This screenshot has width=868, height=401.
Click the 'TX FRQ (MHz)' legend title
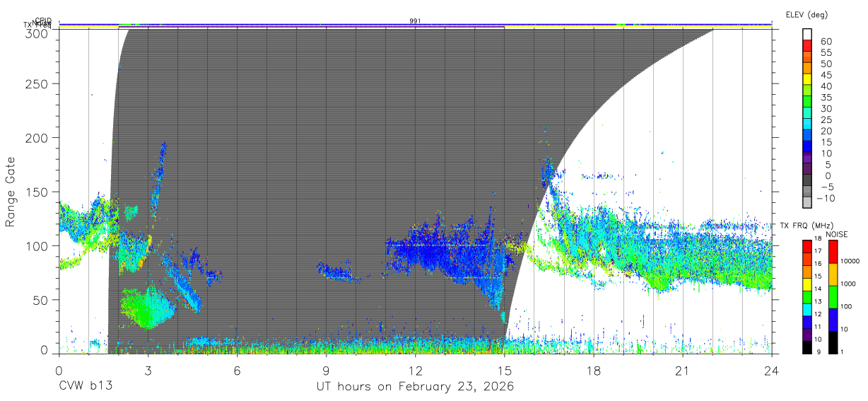[806, 226]
